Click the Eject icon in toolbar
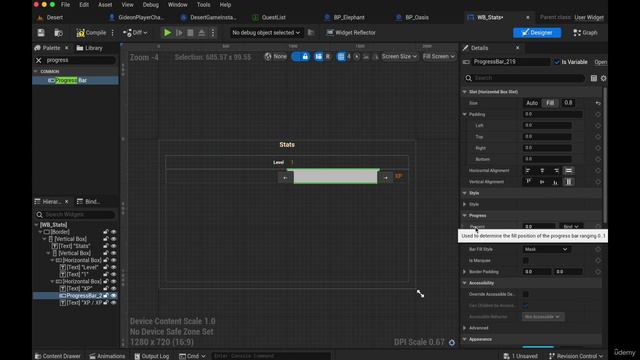This screenshot has width=640, height=360. click(x=202, y=33)
